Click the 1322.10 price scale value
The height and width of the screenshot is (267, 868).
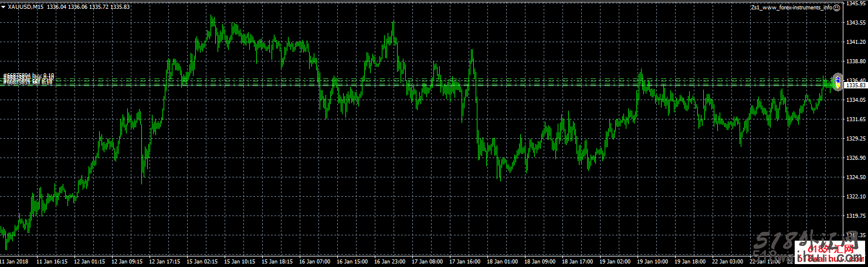click(x=856, y=197)
